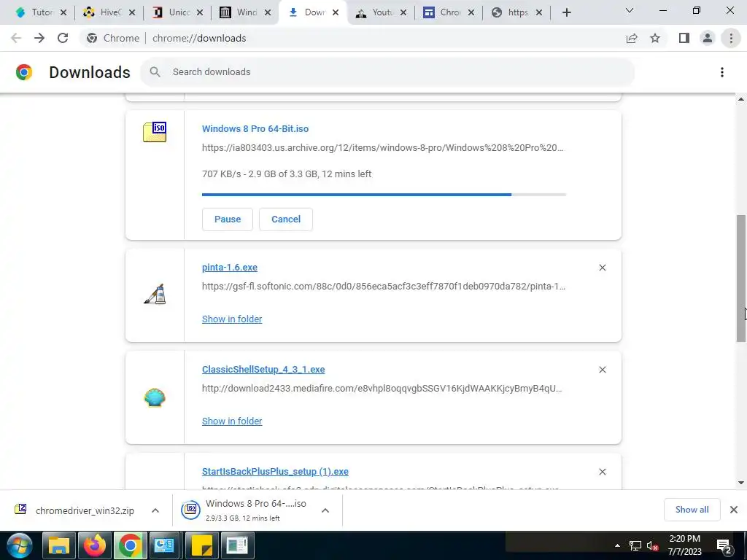Click the Windows 8 Pro download progress bar
Viewport: 747px width, 560px height.
pos(384,195)
